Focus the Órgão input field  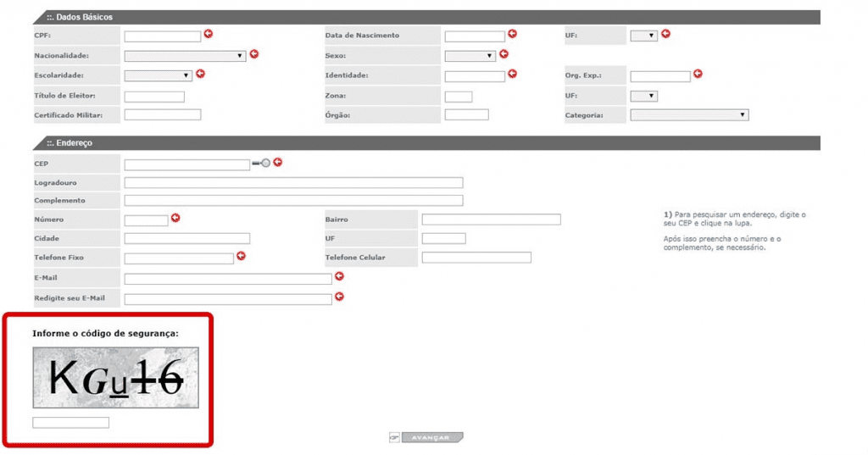click(467, 114)
